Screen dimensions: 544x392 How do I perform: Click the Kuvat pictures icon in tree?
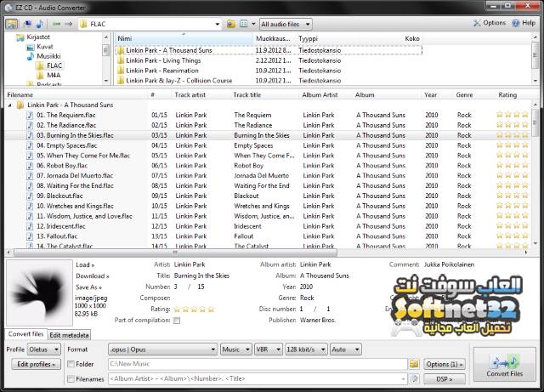[31, 47]
